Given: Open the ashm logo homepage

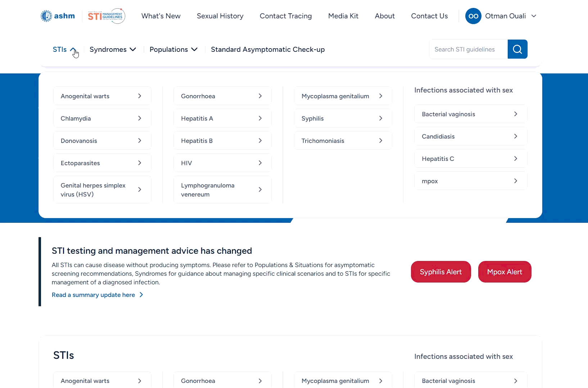Looking at the screenshot, I should coord(58,16).
